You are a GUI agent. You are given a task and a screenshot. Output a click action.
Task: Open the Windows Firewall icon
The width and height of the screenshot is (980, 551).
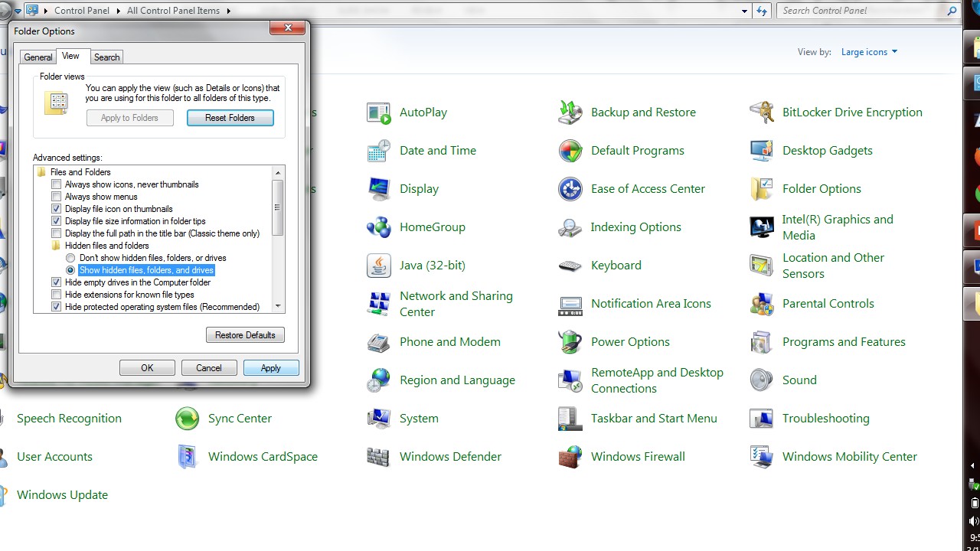[x=570, y=457]
